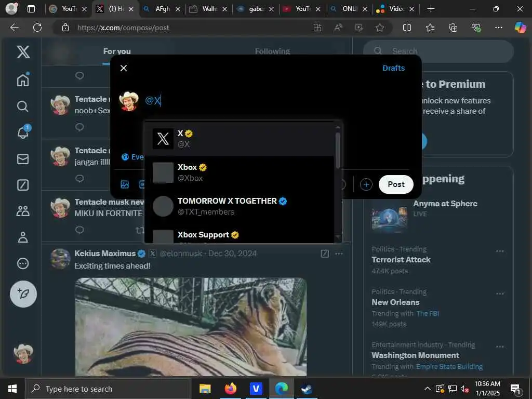Open Windows Start menu
Image resolution: width=532 pixels, height=399 pixels.
click(12, 389)
